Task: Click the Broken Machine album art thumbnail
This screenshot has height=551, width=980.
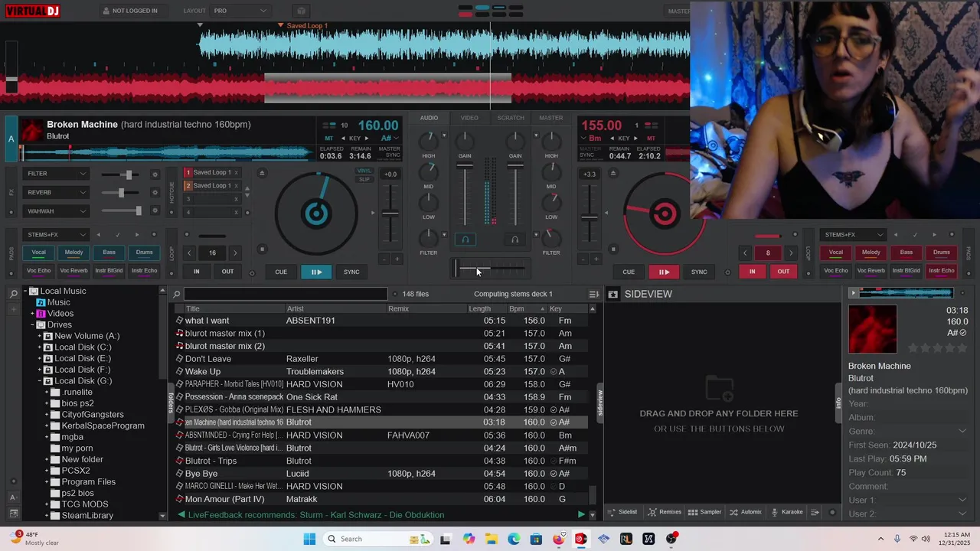Action: point(872,329)
